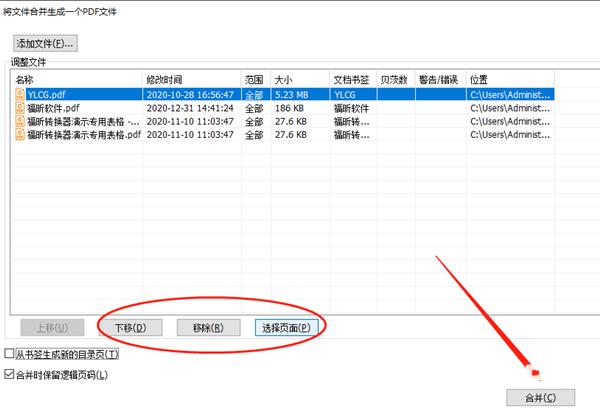Click the disabled 上移(U) button
Viewport: 600px width, 411px height.
pos(52,328)
